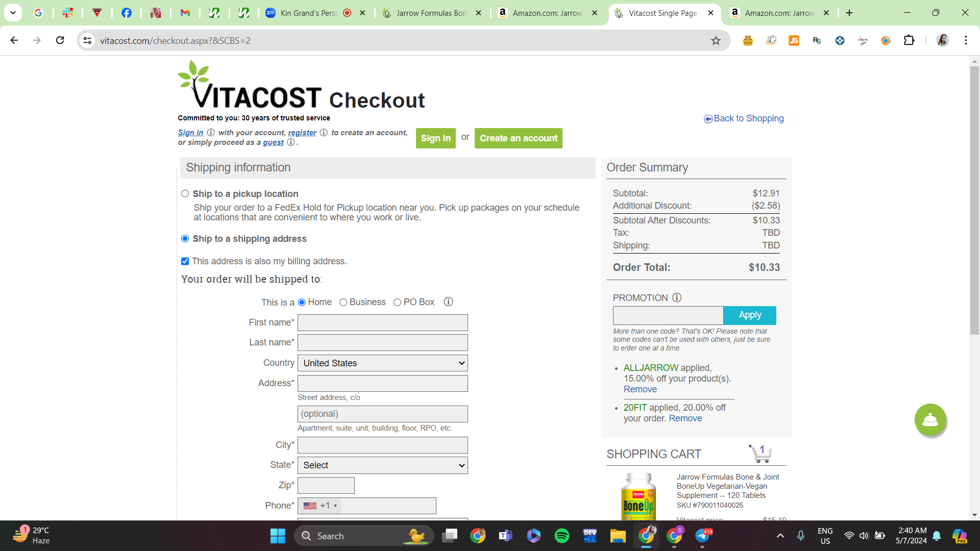Click the Address field
Screen dimensions: 980x551
[383, 384]
